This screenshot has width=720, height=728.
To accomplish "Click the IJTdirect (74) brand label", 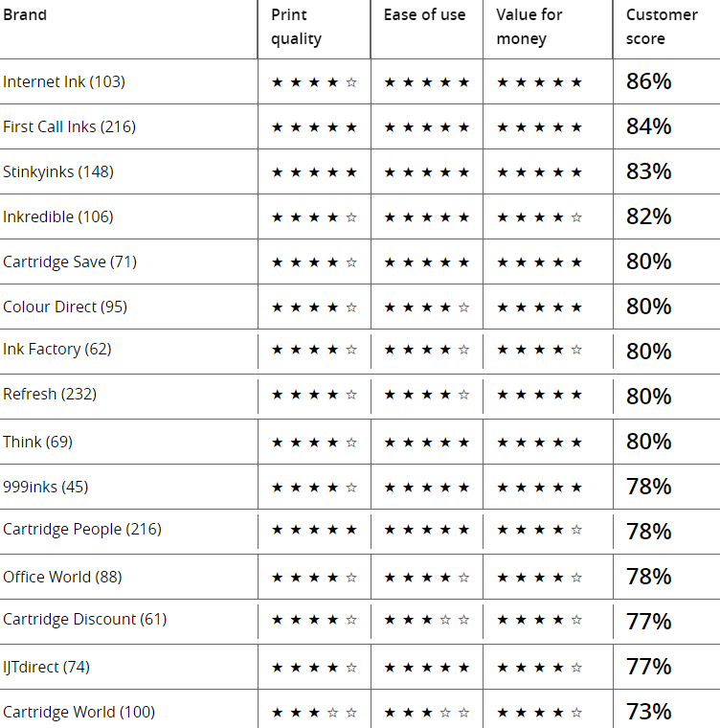I will tap(46, 668).
